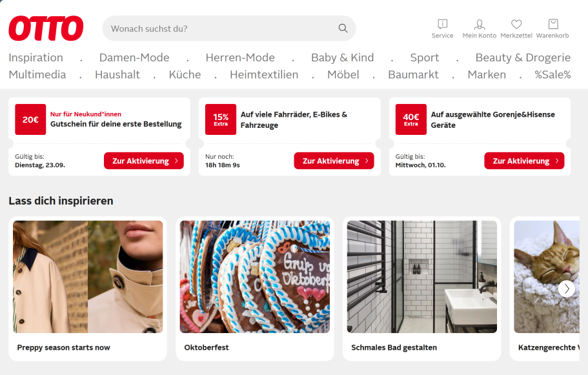The image size is (588, 375).
Task: Open the Schmales Bad gestalten card
Action: [422, 289]
